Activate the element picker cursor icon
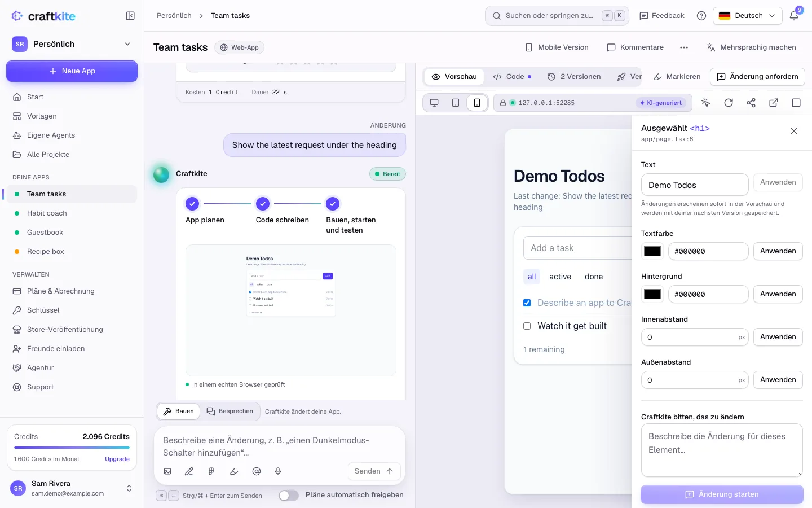 [706, 103]
